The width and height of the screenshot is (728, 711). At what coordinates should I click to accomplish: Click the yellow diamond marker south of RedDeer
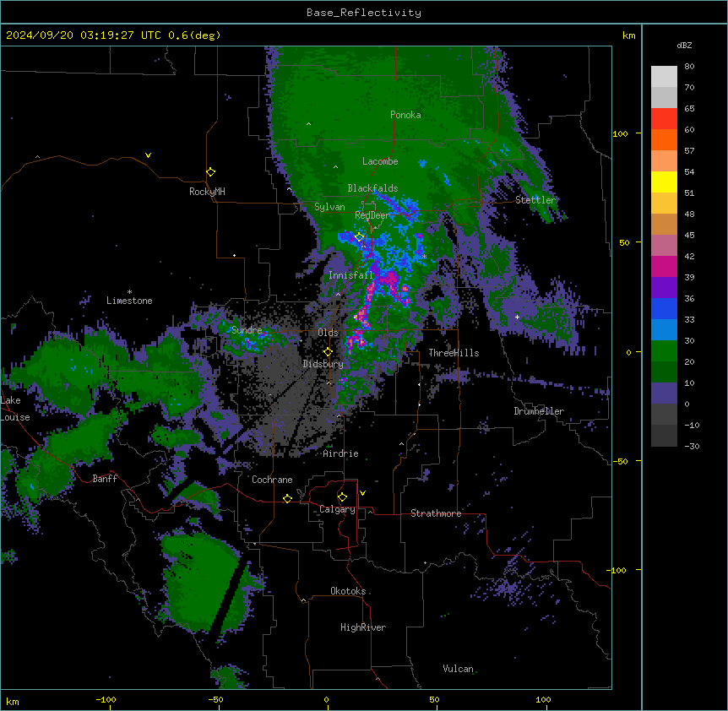click(x=360, y=237)
